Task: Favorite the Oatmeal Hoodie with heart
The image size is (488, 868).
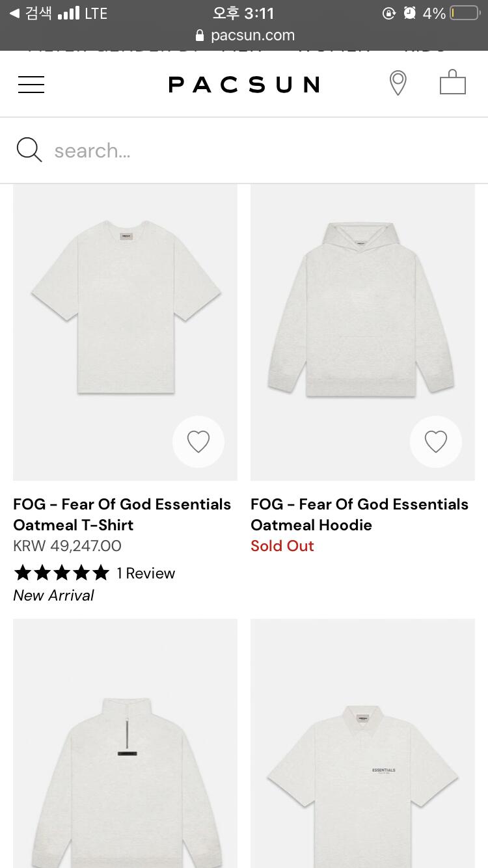Action: click(x=436, y=442)
